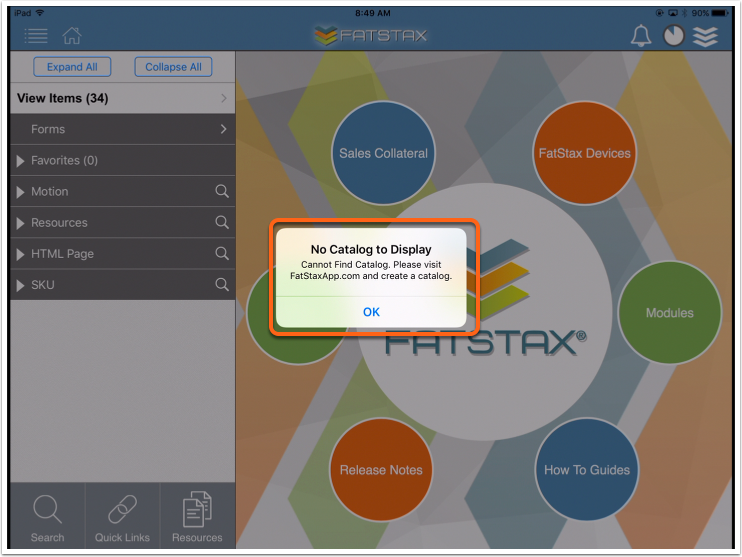
Task: Open the Modules circle
Action: click(670, 312)
